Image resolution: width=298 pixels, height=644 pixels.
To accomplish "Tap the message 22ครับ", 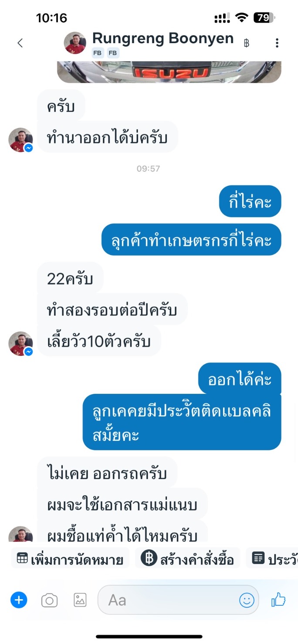I will pyautogui.click(x=70, y=278).
